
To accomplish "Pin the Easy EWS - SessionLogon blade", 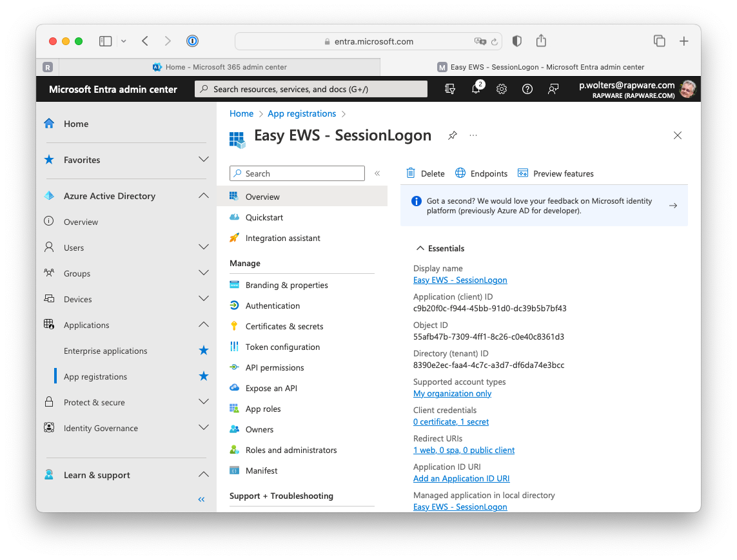I will click(452, 136).
